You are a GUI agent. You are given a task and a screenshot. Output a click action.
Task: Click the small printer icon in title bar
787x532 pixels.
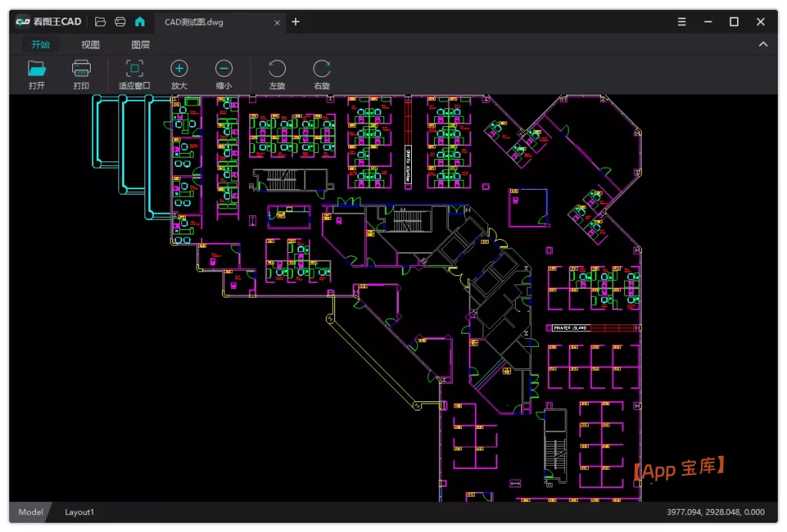[120, 22]
